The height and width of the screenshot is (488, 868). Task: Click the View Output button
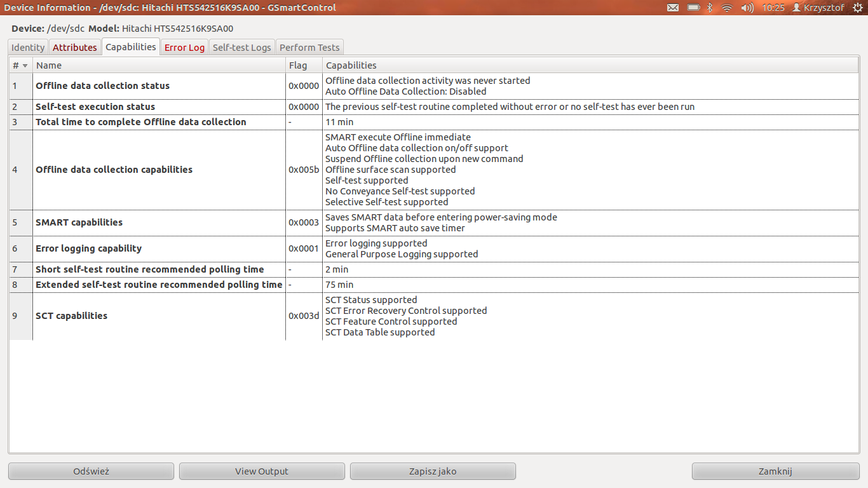[x=262, y=471]
